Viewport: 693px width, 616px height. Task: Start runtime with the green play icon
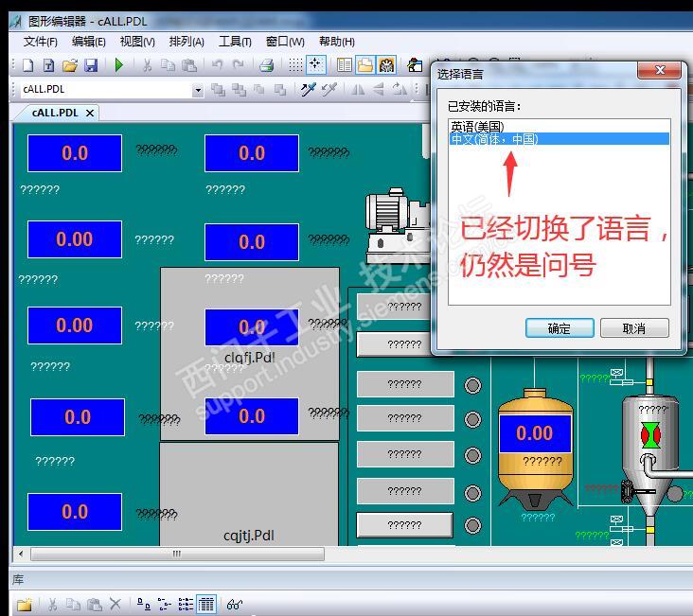tap(119, 65)
